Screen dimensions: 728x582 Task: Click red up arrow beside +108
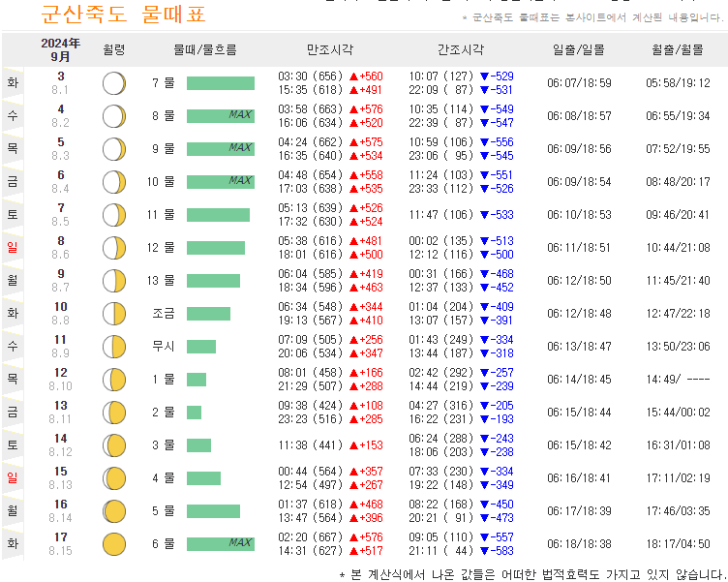coord(353,406)
